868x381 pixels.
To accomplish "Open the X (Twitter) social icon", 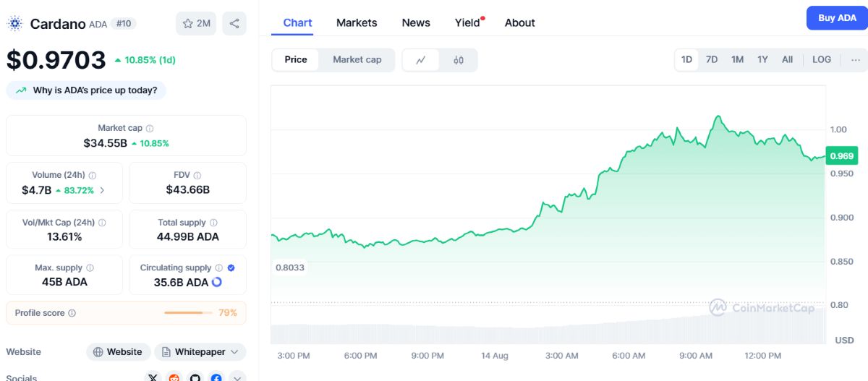I will coord(153,377).
